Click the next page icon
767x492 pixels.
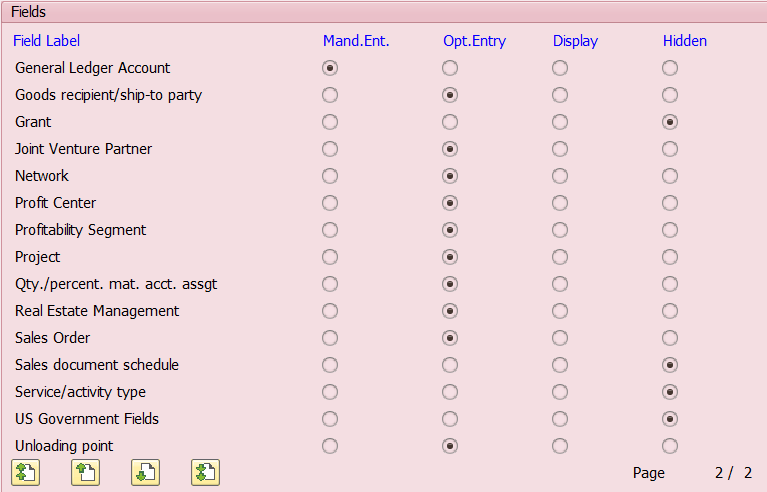click(145, 472)
